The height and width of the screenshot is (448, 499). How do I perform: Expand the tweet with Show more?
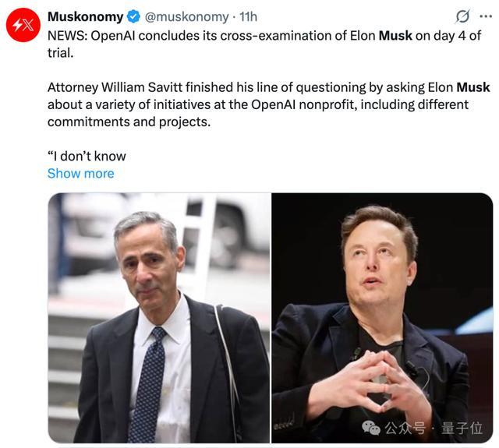click(81, 174)
